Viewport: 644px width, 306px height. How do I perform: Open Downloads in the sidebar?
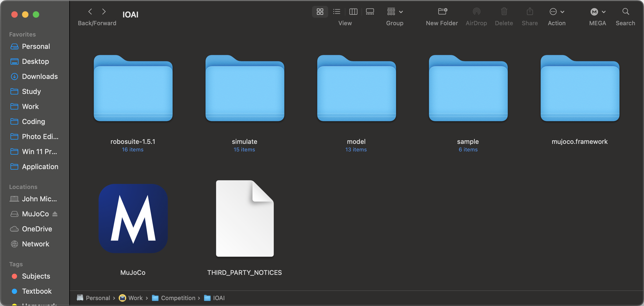[x=39, y=76]
